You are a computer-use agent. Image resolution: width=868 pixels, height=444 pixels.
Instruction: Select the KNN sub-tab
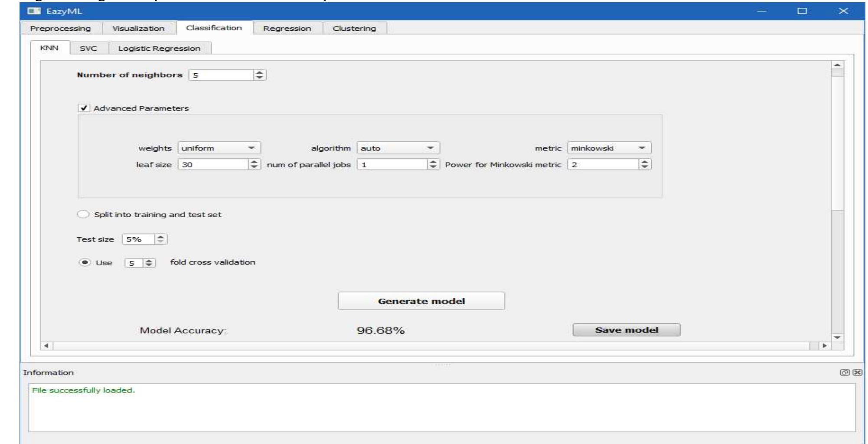(49, 48)
